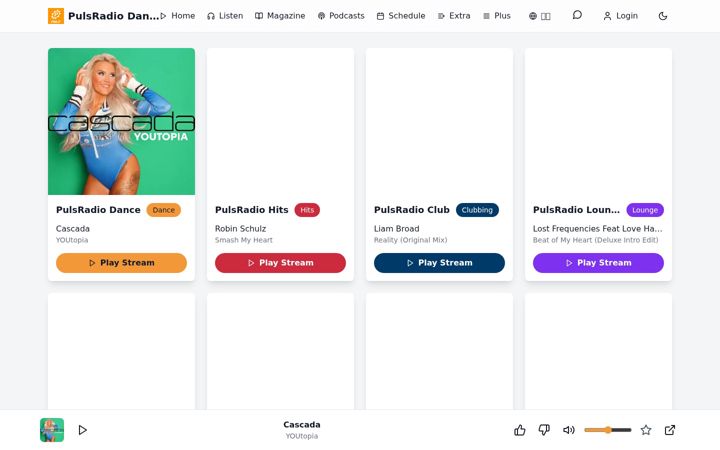The image size is (720, 450).
Task: Open the PulsRadio Dance station title
Action: [x=98, y=210]
